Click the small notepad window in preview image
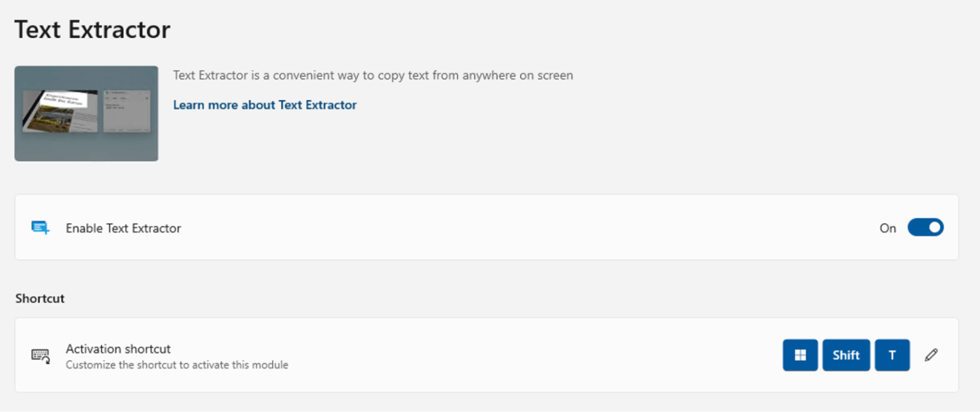Viewport: 980px width, 412px height. [x=127, y=111]
